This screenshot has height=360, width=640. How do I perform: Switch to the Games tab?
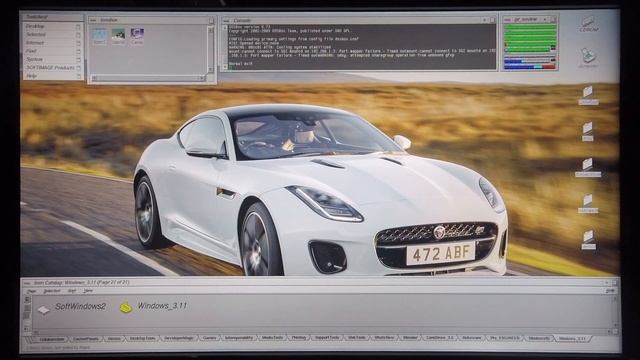tap(209, 338)
